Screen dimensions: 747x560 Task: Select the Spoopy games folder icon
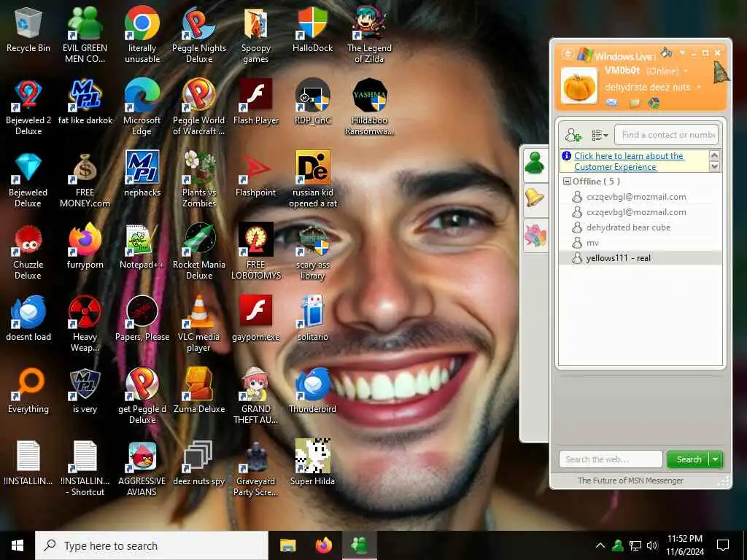pos(256,35)
